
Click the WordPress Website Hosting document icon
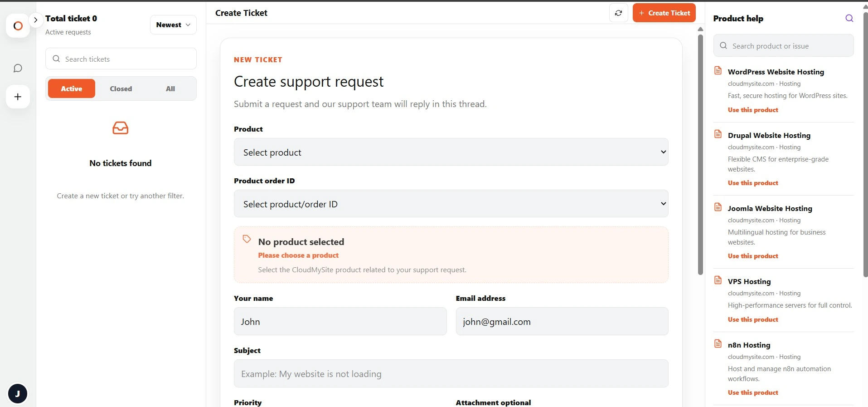718,70
